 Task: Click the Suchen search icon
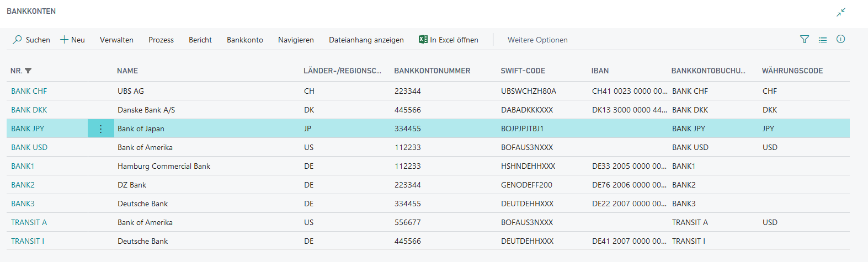click(x=18, y=40)
